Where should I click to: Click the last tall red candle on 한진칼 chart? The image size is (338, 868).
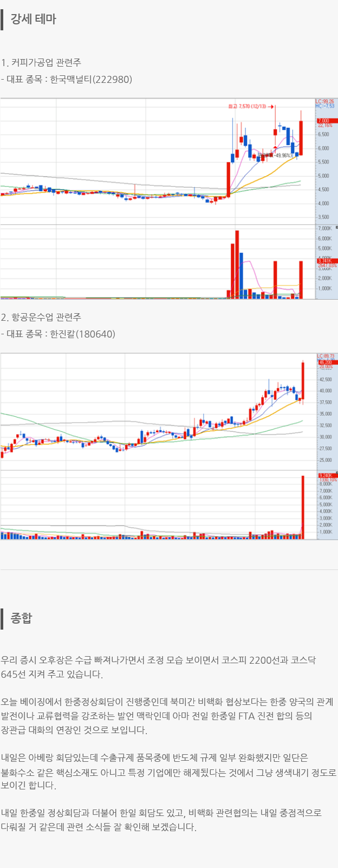[x=303, y=381]
